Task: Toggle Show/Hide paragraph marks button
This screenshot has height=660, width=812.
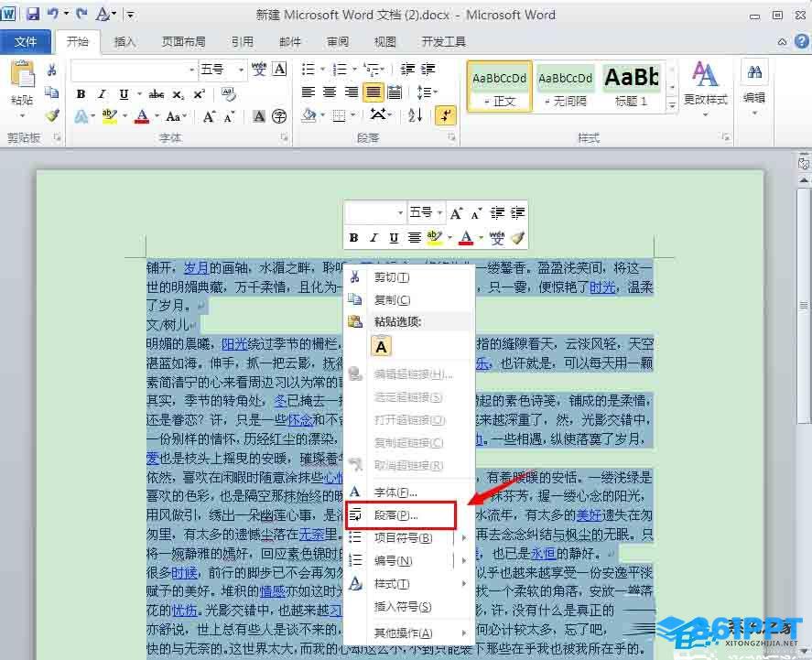Action: coord(445,115)
